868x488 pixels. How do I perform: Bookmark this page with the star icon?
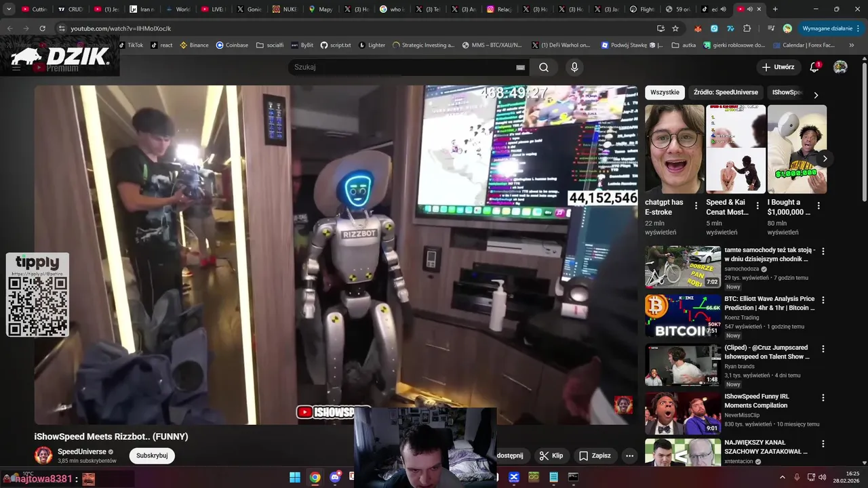tap(675, 28)
